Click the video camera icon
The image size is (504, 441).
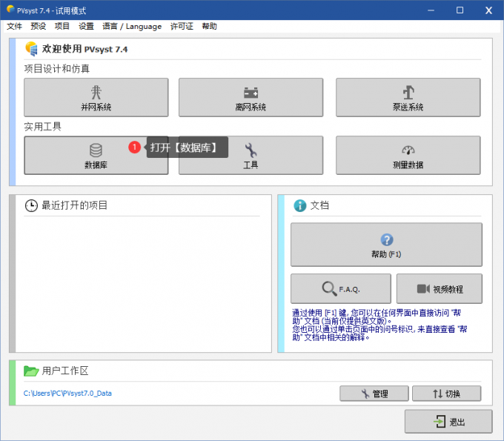423,288
